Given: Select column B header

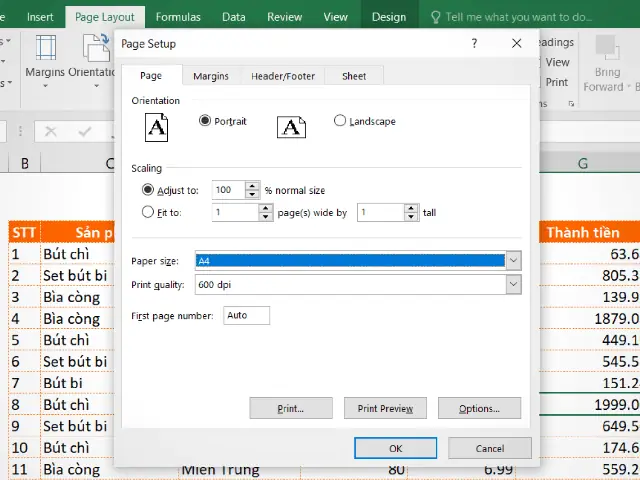Looking at the screenshot, I should [x=24, y=163].
